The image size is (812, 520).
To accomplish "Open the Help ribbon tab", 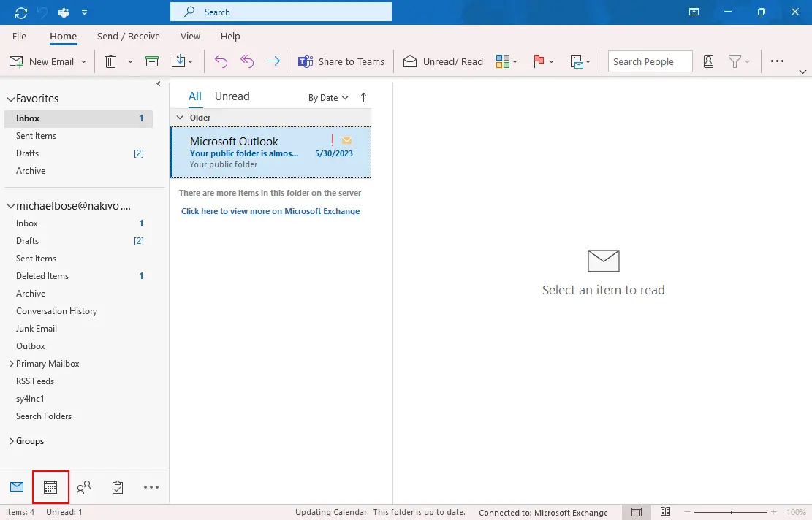I will 230,37.
